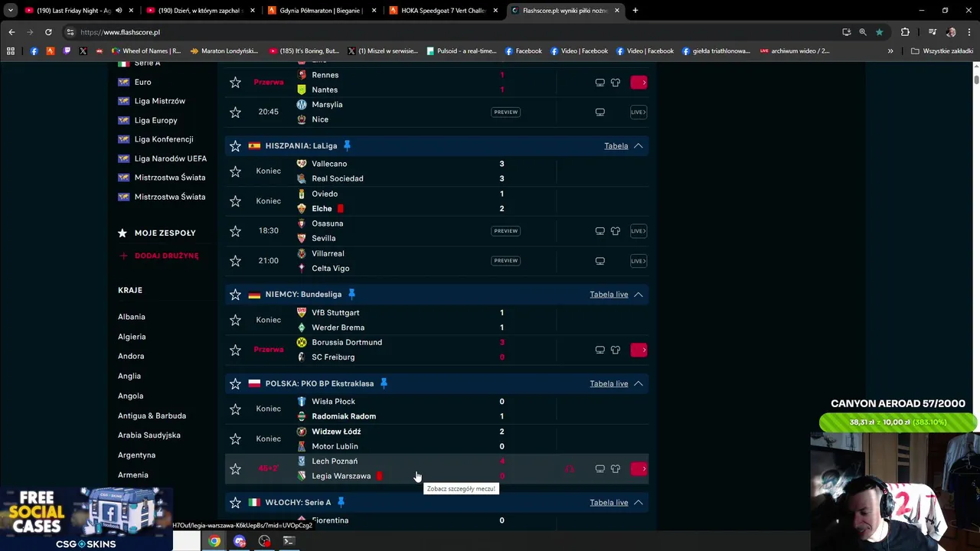Open the Maraton Londyński bookmark

[224, 51]
